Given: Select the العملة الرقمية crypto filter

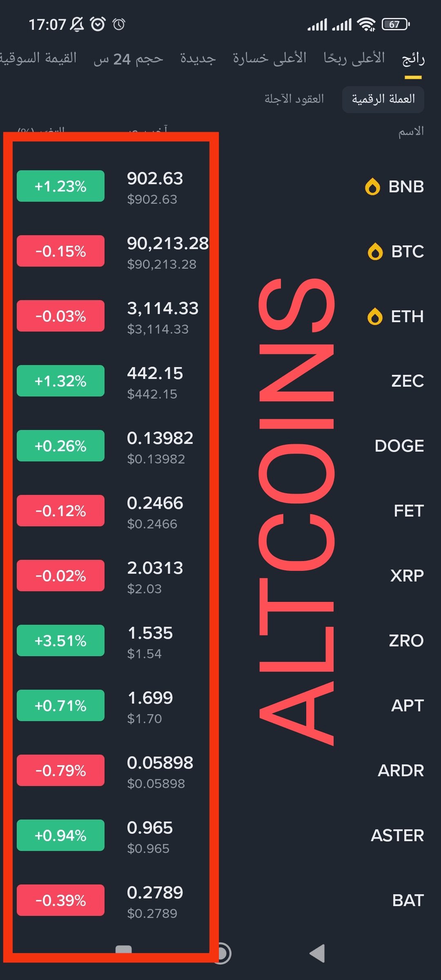Looking at the screenshot, I should pyautogui.click(x=383, y=99).
